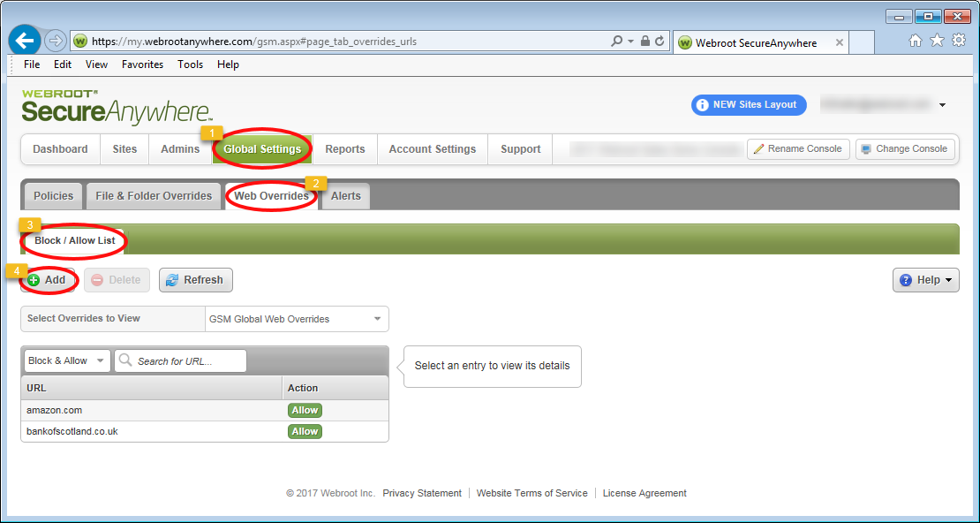Expand the account email dropdown arrow
The height and width of the screenshot is (523, 980).
point(943,105)
